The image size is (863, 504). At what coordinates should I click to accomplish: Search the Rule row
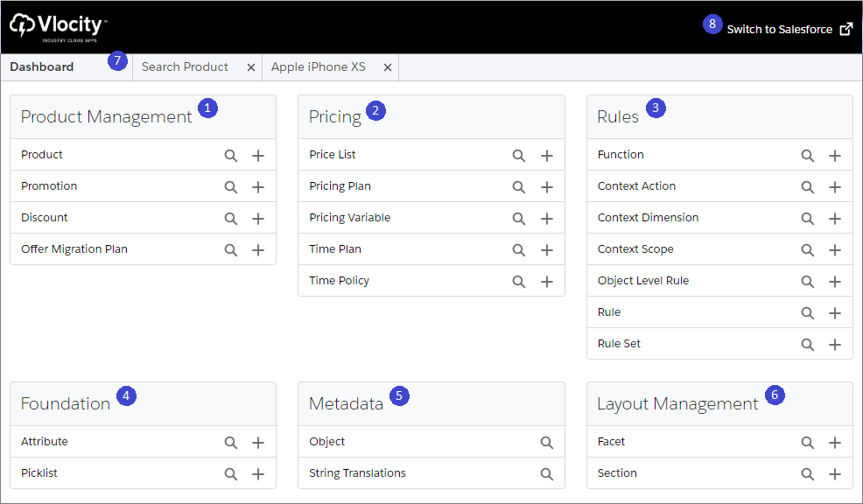pos(807,313)
